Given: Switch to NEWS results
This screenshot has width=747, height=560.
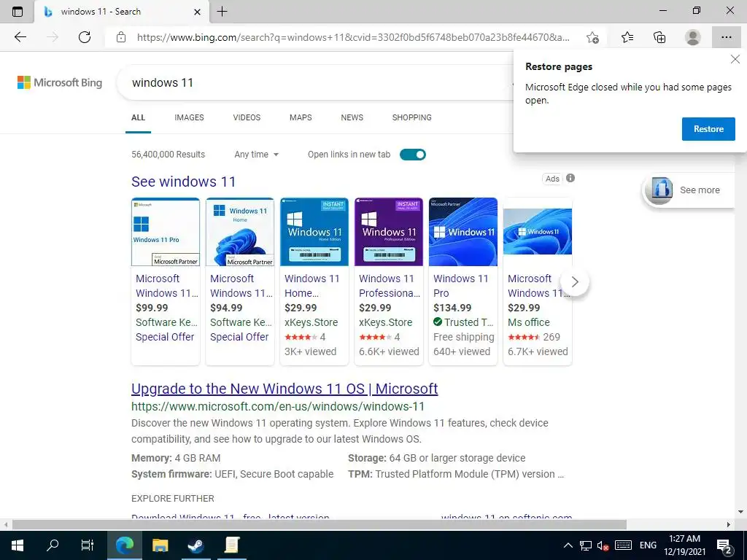Looking at the screenshot, I should coord(352,117).
